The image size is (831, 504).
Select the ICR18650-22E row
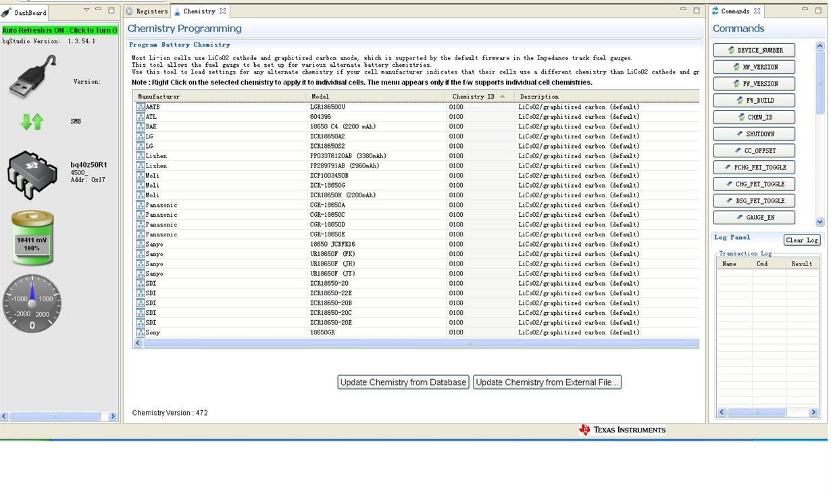[x=416, y=293]
